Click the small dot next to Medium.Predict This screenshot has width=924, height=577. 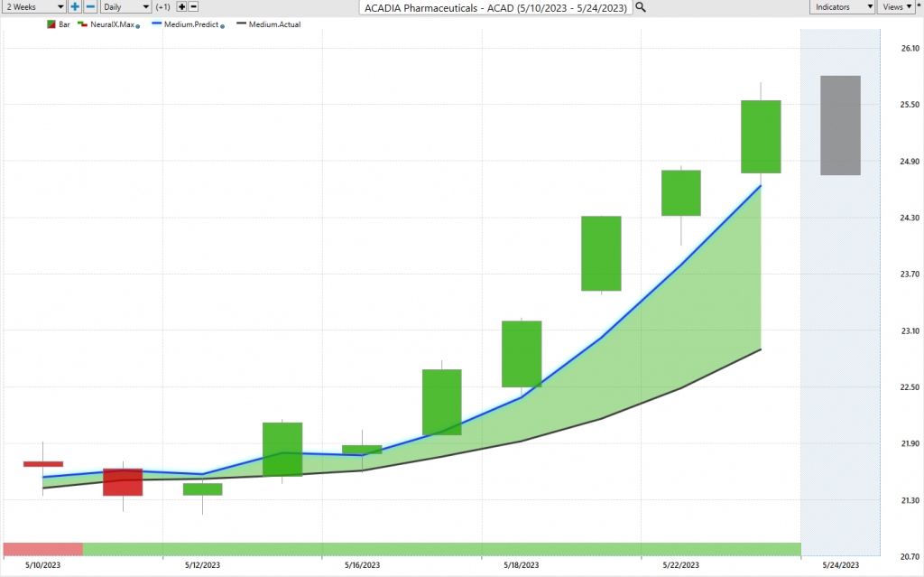222,26
